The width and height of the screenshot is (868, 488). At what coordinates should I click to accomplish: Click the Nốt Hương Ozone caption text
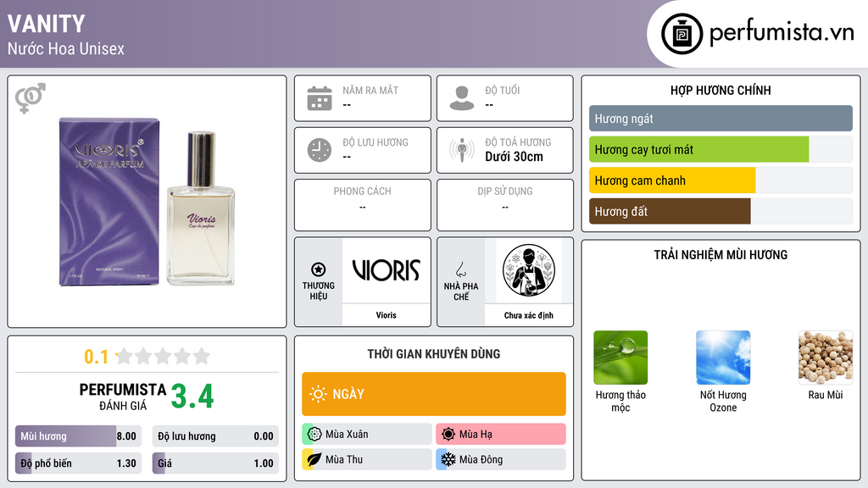coord(723,401)
